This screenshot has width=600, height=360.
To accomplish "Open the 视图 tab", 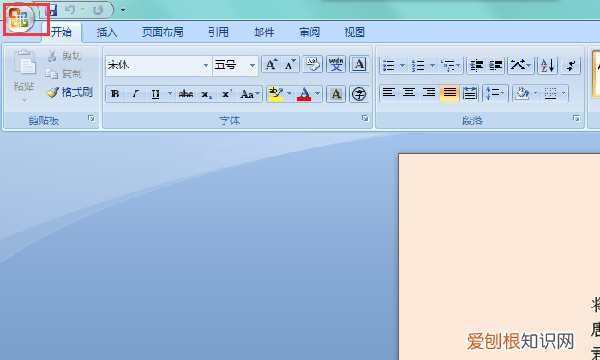I will pos(354,32).
